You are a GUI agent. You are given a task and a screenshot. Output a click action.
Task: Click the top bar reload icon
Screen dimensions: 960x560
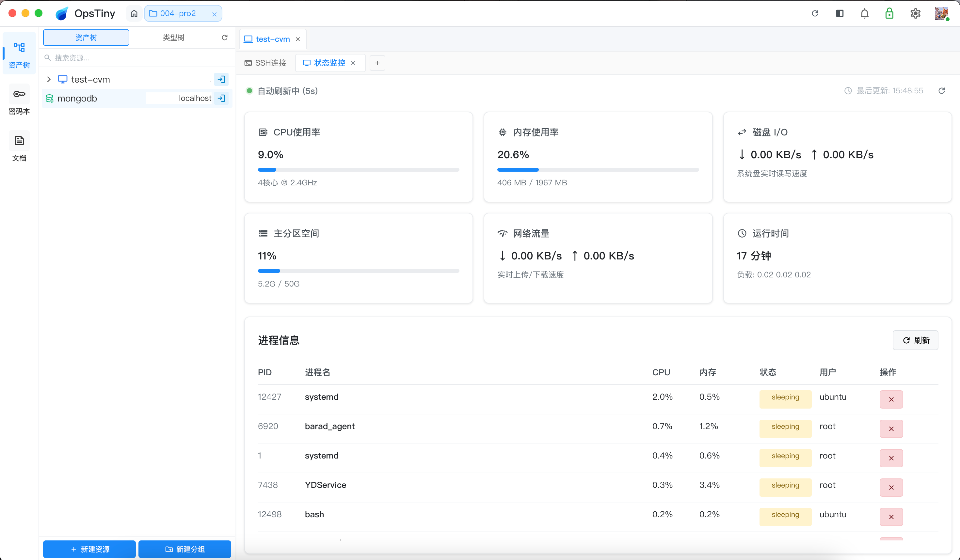[x=815, y=13]
